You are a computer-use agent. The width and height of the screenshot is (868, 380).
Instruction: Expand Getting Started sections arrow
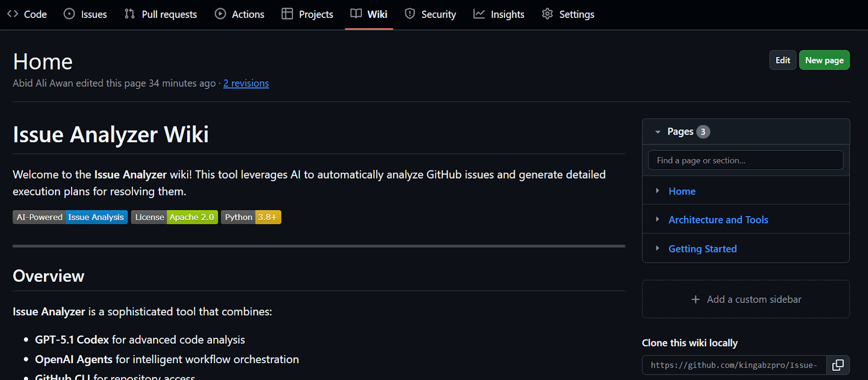[x=658, y=248]
